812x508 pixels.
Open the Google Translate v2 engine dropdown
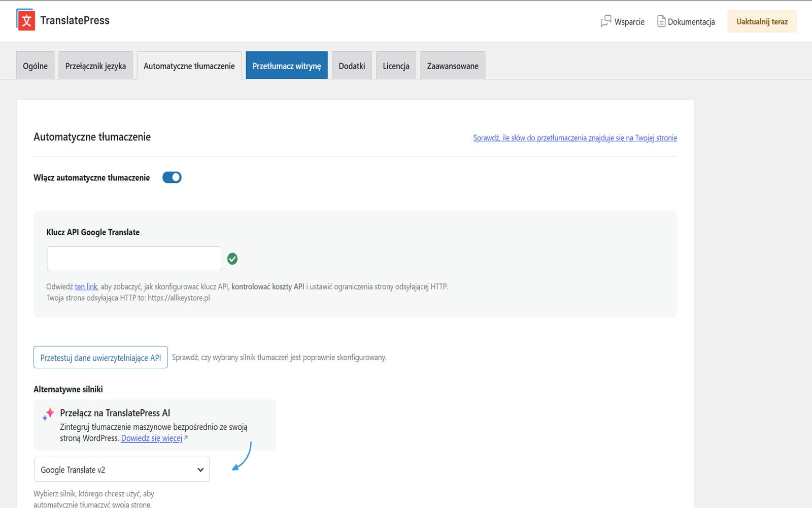coord(122,469)
